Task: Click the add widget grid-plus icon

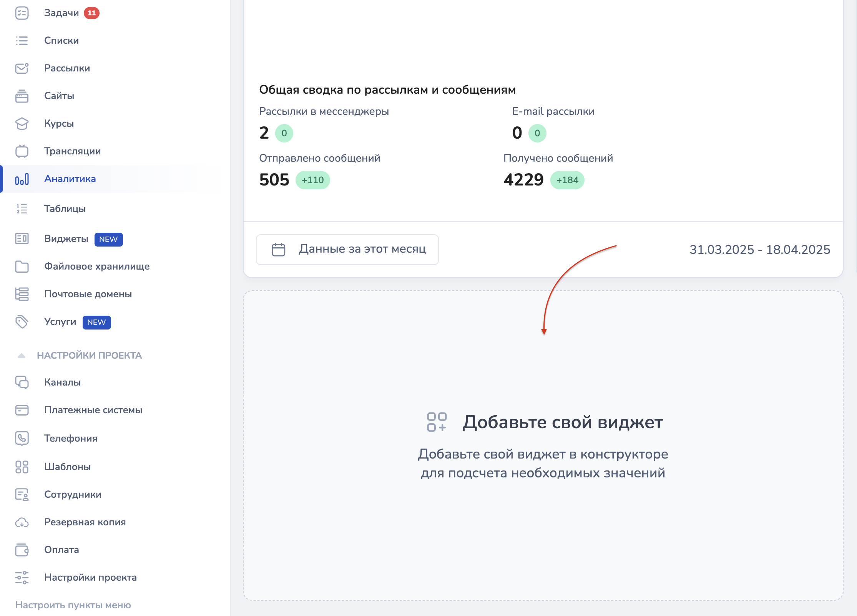Action: [437, 422]
